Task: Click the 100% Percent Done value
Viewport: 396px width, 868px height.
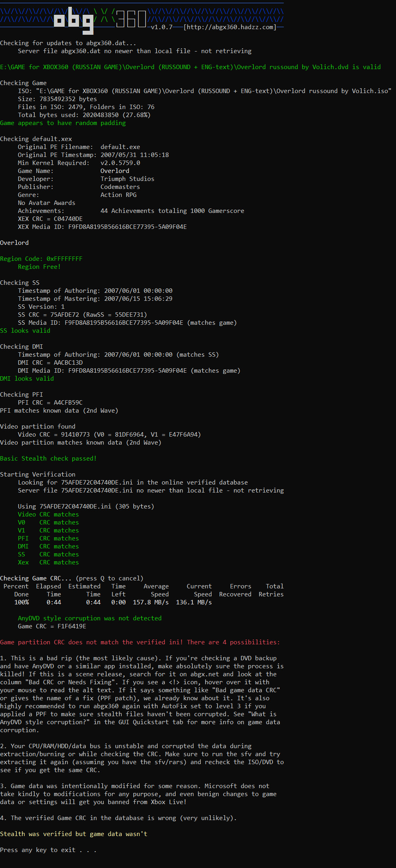Action: pos(22,602)
